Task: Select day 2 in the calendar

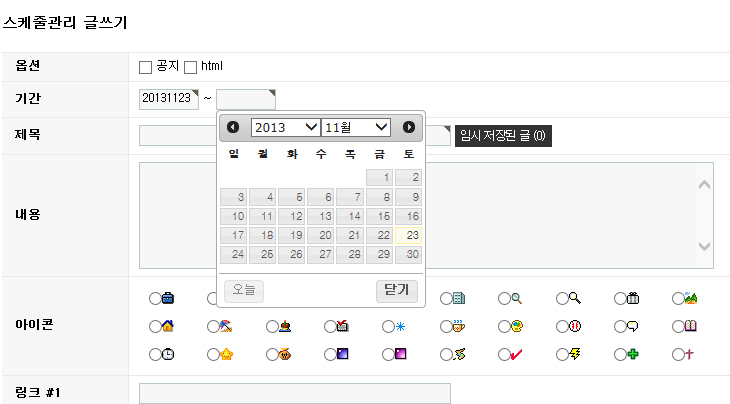Action: [x=408, y=177]
